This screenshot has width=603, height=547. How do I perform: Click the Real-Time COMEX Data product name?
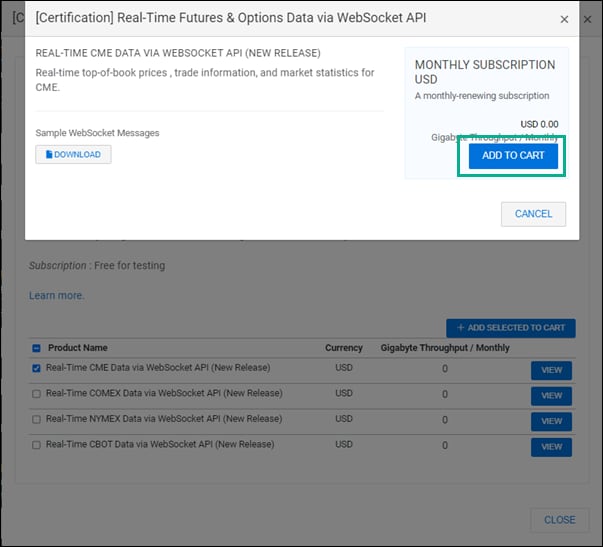click(x=164, y=393)
